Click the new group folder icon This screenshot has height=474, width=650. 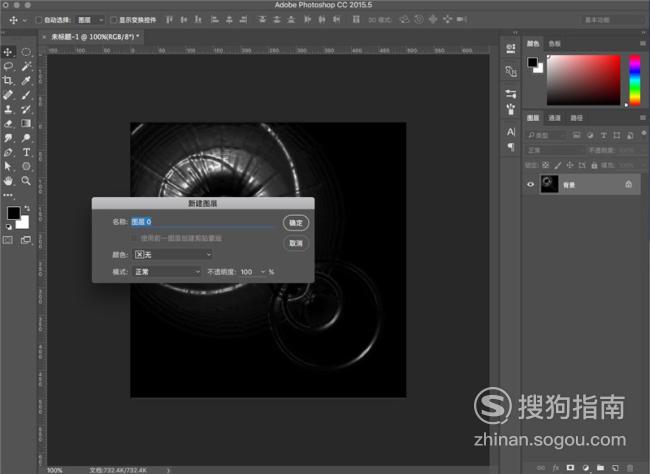click(600, 468)
